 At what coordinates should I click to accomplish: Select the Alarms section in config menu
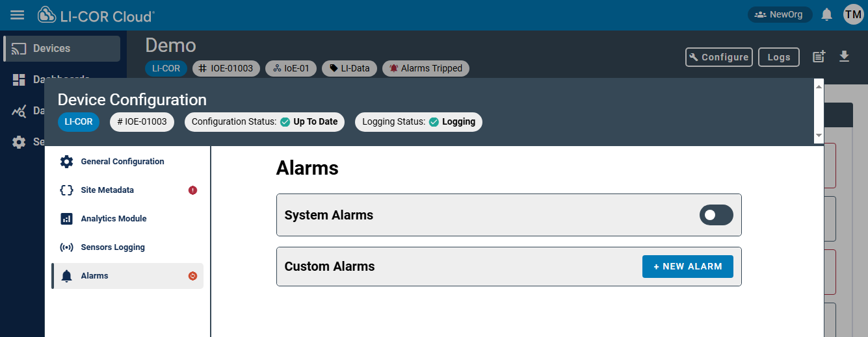(x=127, y=276)
